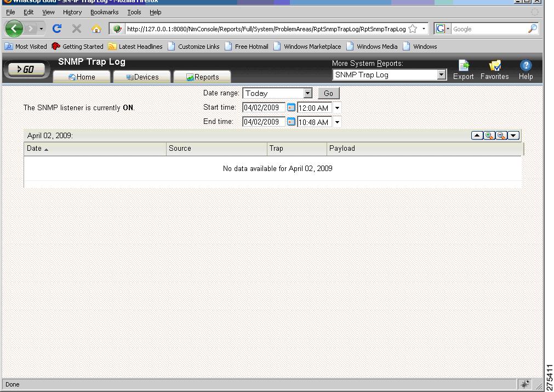Click the Export report icon
Screen dimensions: 554x392
point(463,70)
